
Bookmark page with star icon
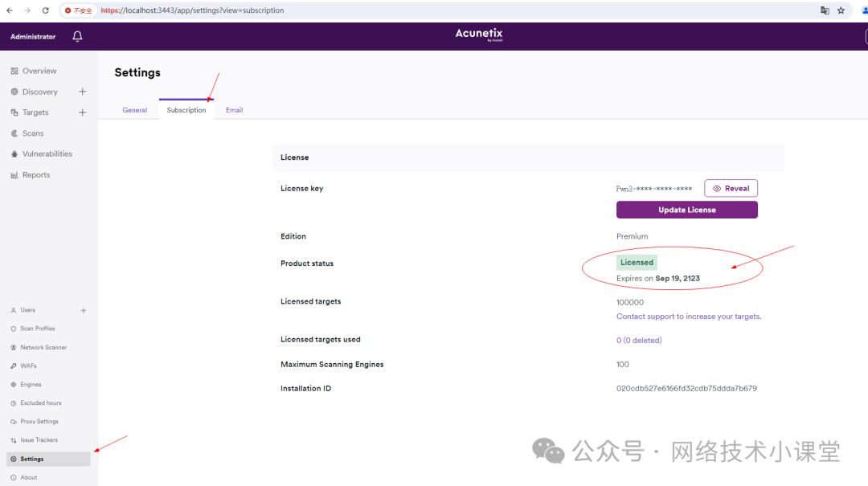[x=841, y=10]
